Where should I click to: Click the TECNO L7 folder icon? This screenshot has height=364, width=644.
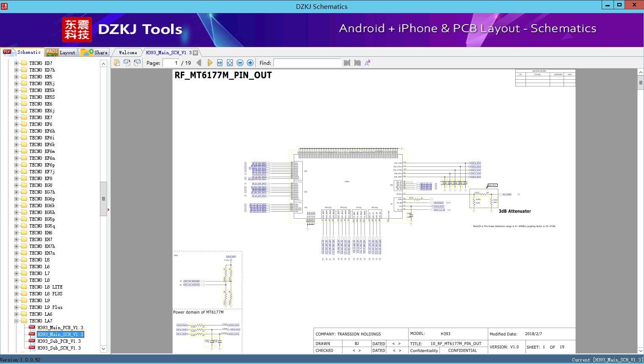[x=24, y=273]
